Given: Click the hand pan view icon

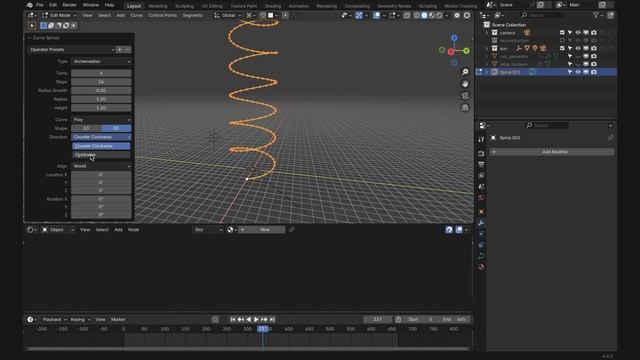Looking at the screenshot, I should tap(465, 84).
